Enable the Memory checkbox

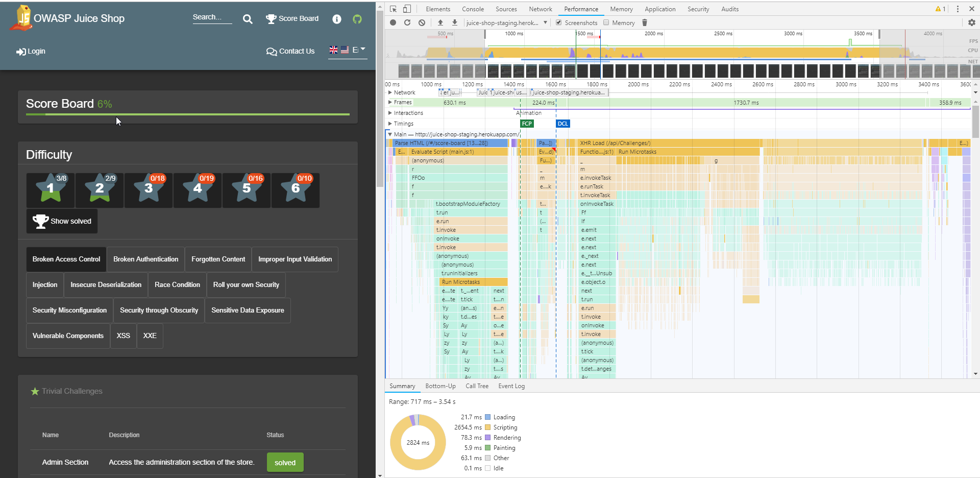pyautogui.click(x=606, y=22)
